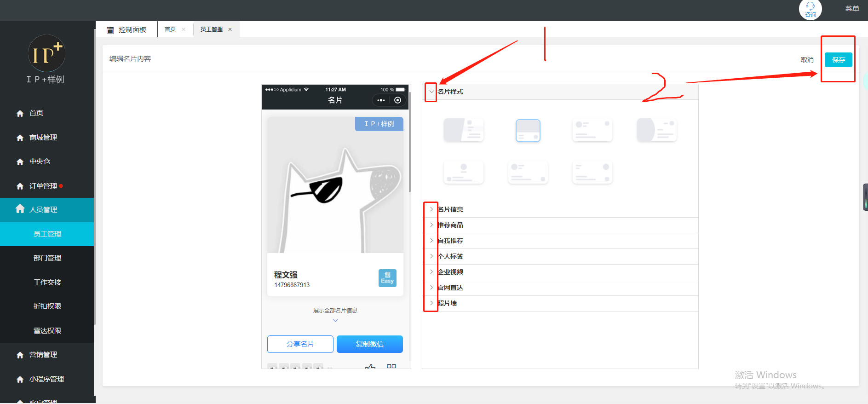
Task: Tap the phone preview circular close icon
Action: (x=398, y=100)
